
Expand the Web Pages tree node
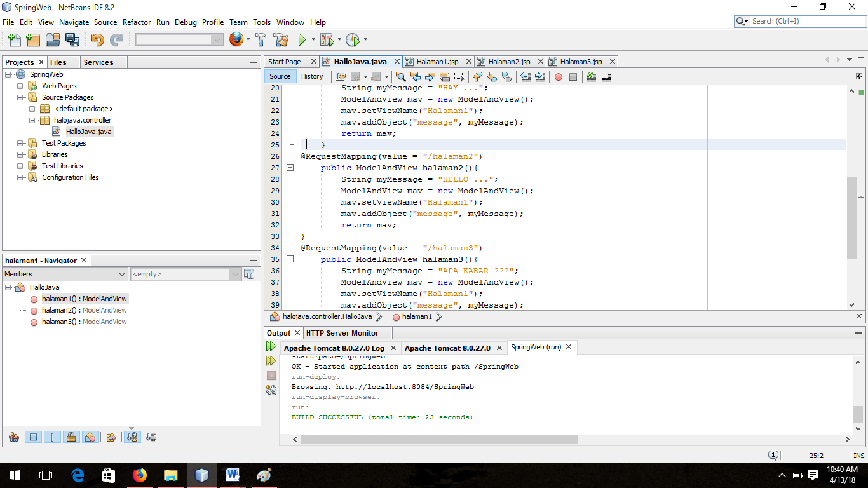click(20, 86)
